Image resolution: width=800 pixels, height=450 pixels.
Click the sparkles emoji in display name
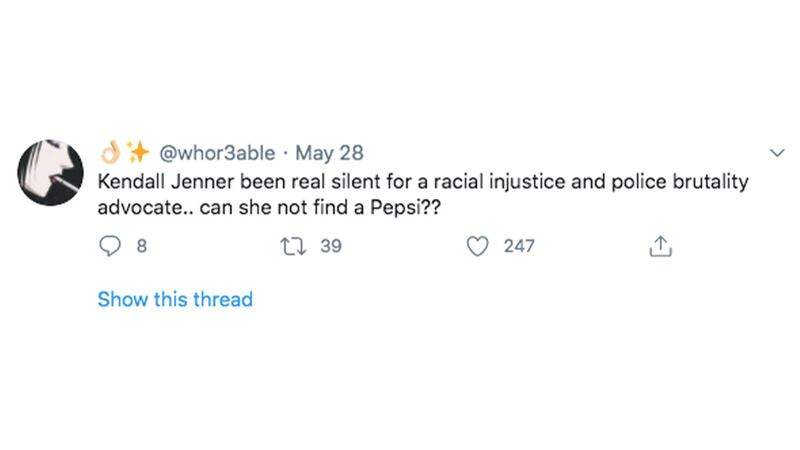click(x=136, y=153)
